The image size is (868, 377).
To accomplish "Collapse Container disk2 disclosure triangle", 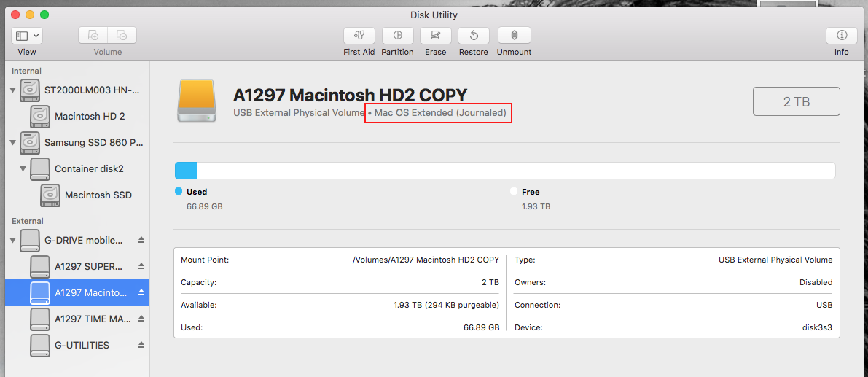I will (x=23, y=169).
